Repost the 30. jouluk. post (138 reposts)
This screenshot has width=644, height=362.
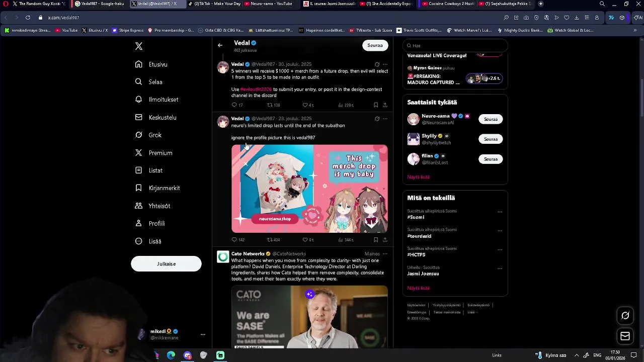273,105
